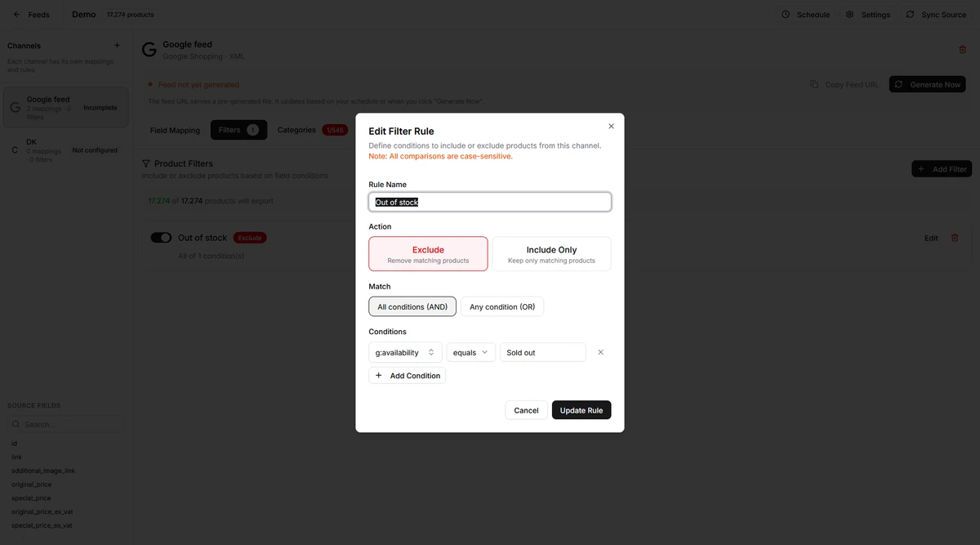Open the Schedule clock option
This screenshot has width=980, height=545.
pos(805,15)
